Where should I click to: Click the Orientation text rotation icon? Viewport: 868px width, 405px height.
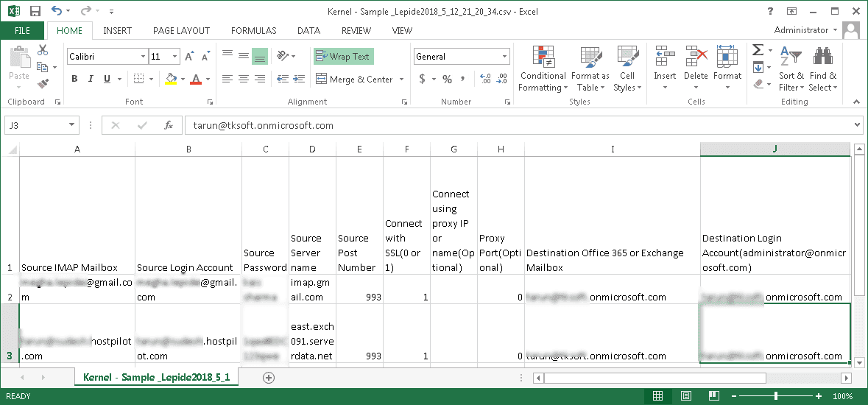(282, 56)
